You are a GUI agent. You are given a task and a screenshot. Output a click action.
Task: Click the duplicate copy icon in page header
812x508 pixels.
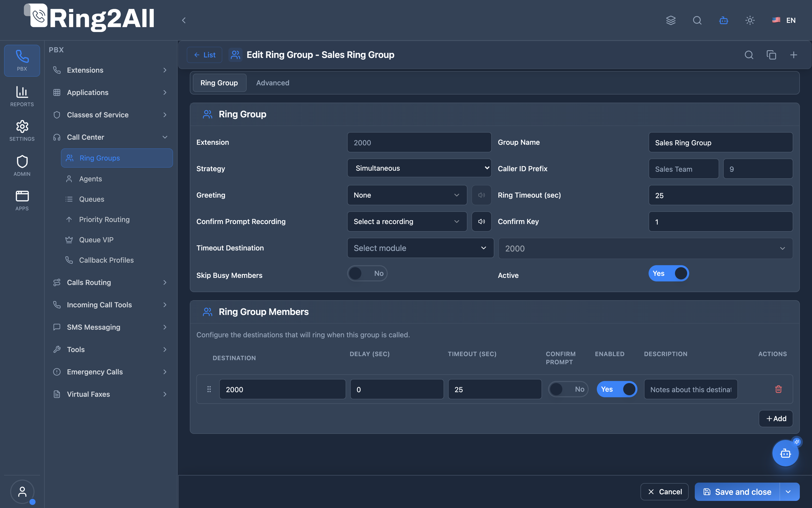point(771,55)
